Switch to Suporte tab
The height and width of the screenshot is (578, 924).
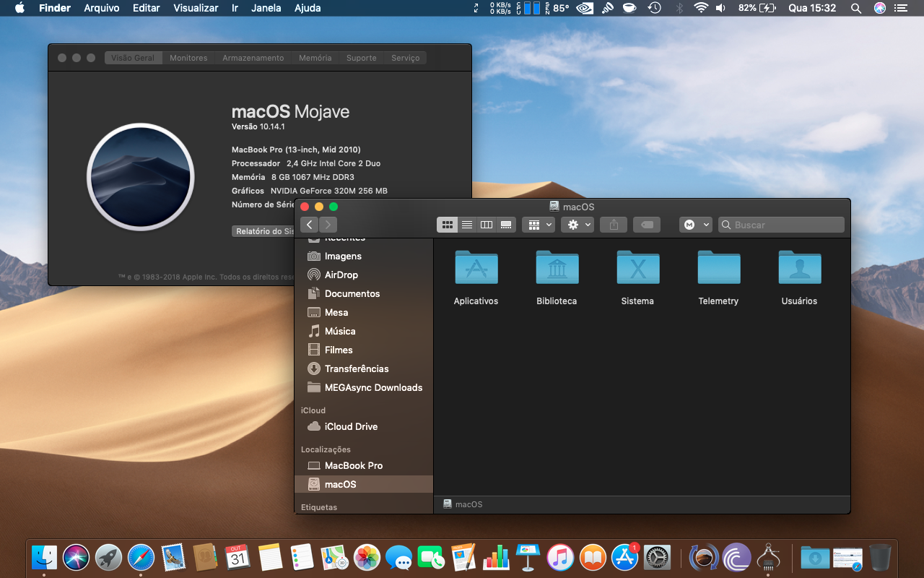tap(361, 58)
